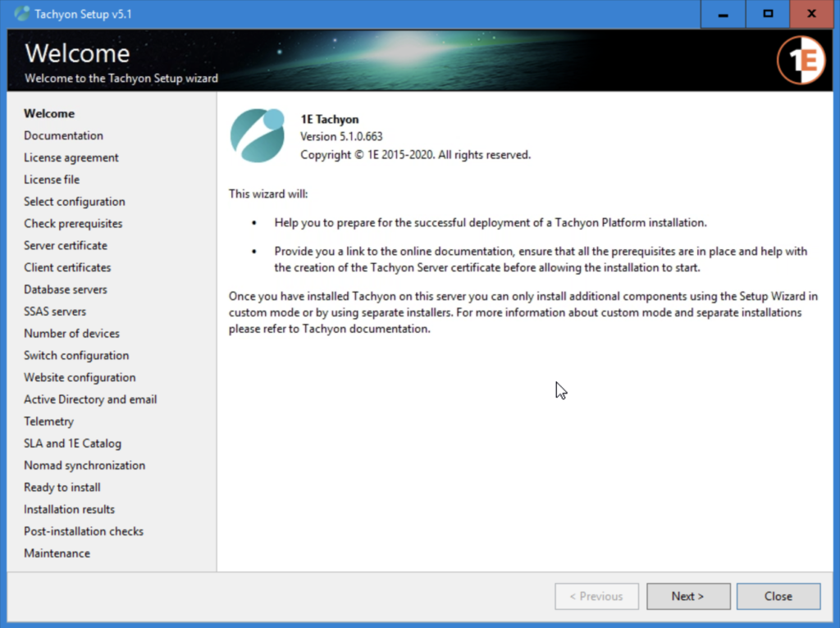840x628 pixels.
Task: Click the 1E logo in header
Action: pyautogui.click(x=801, y=60)
